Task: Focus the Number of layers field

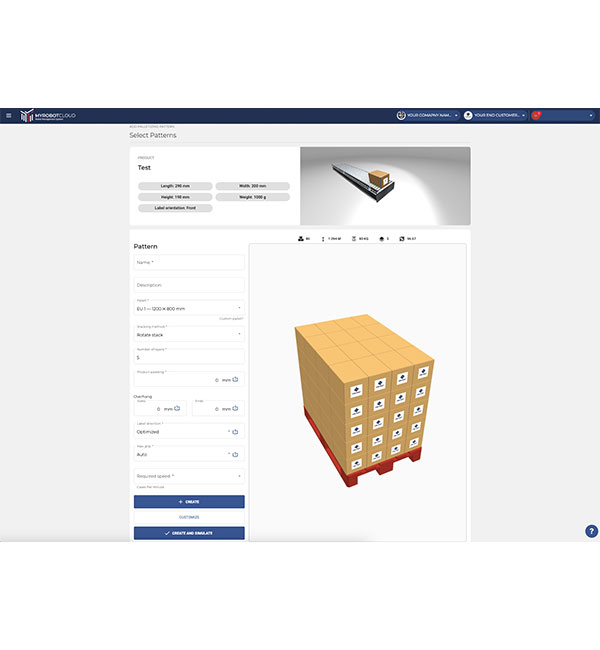Action: (x=189, y=357)
